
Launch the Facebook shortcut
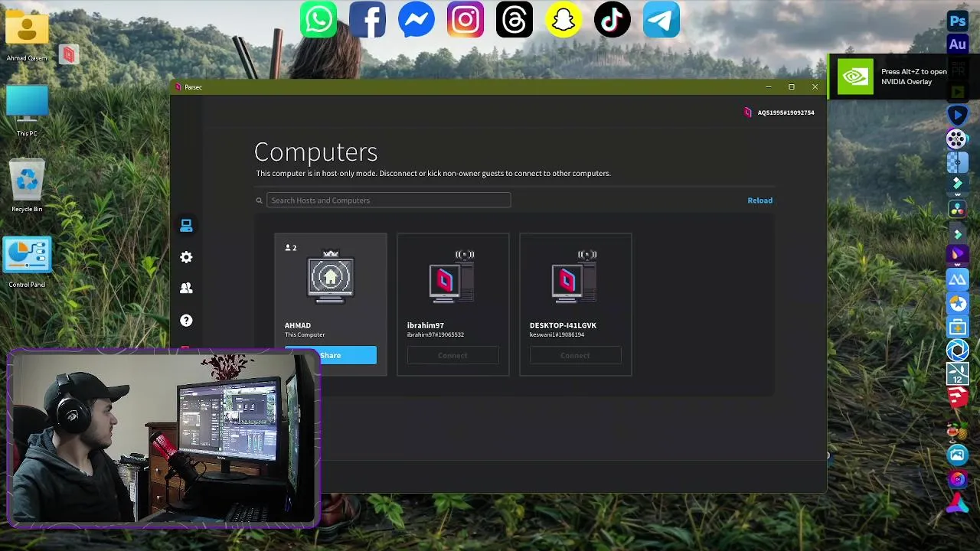(x=367, y=20)
